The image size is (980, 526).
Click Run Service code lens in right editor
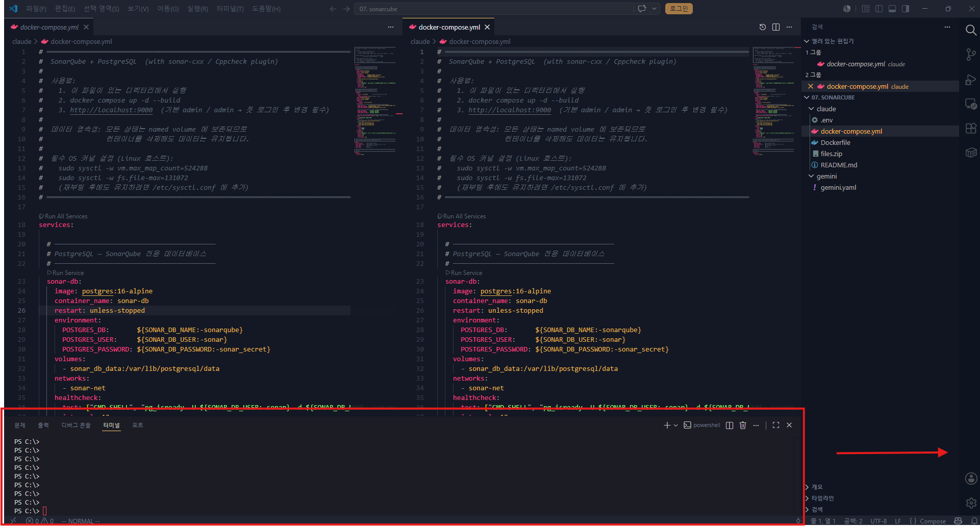464,273
